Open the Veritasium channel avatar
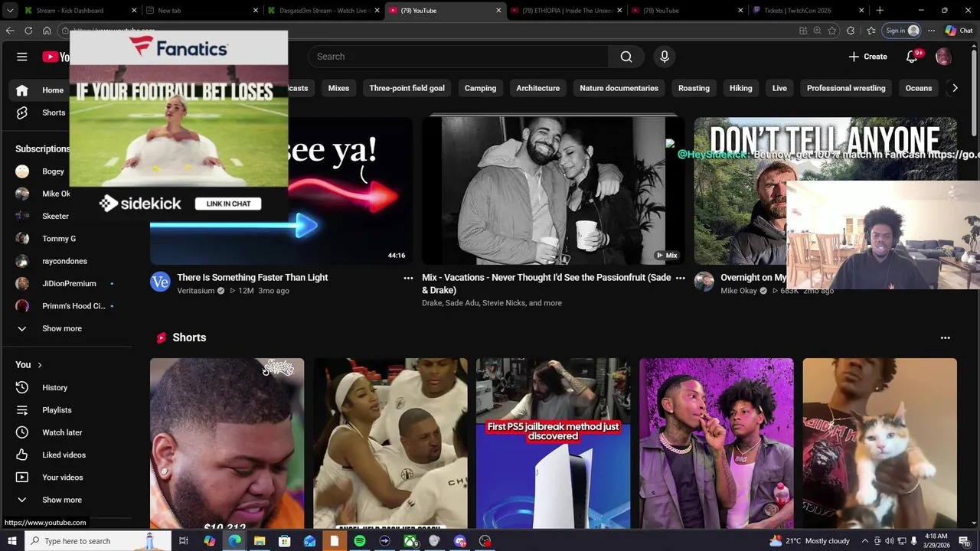Image resolution: width=980 pixels, height=551 pixels. [160, 282]
